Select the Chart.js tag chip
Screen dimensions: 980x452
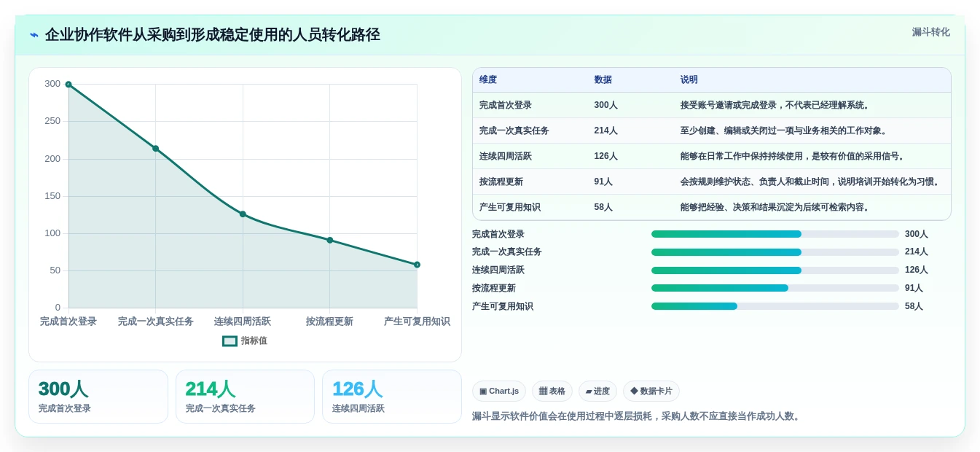[x=499, y=391]
